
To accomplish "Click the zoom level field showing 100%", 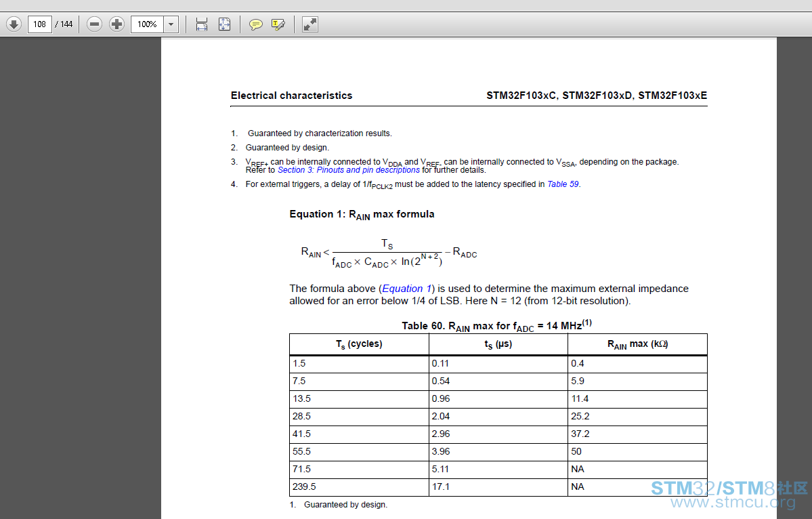I will [147, 24].
